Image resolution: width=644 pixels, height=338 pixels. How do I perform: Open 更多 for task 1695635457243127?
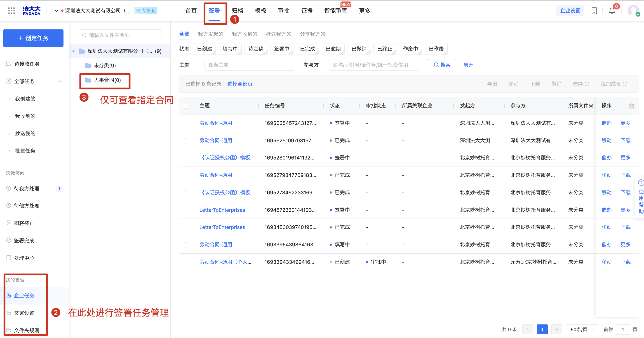pos(625,123)
